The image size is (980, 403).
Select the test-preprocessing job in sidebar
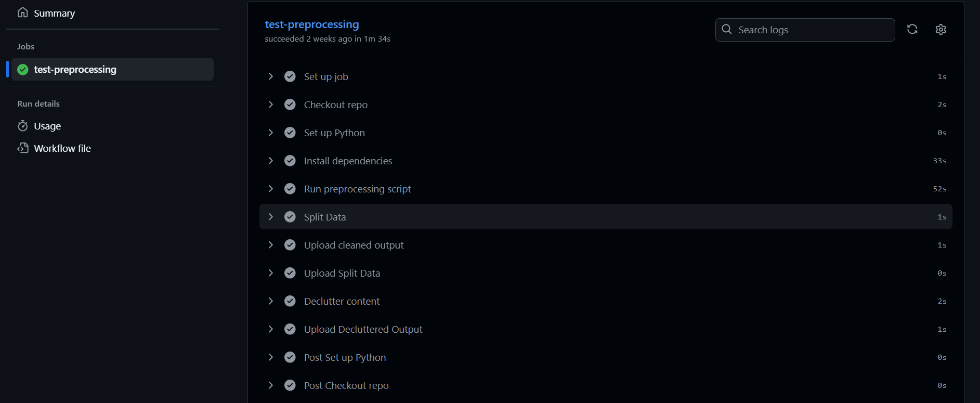pyautogui.click(x=75, y=70)
